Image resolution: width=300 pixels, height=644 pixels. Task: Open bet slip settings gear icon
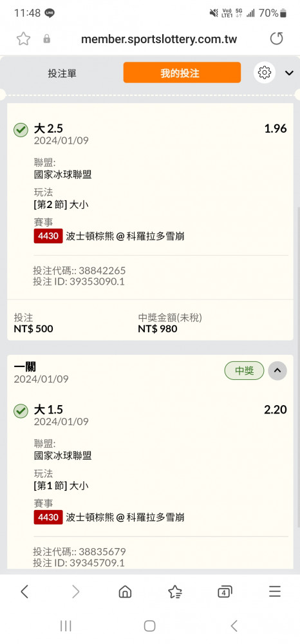265,73
